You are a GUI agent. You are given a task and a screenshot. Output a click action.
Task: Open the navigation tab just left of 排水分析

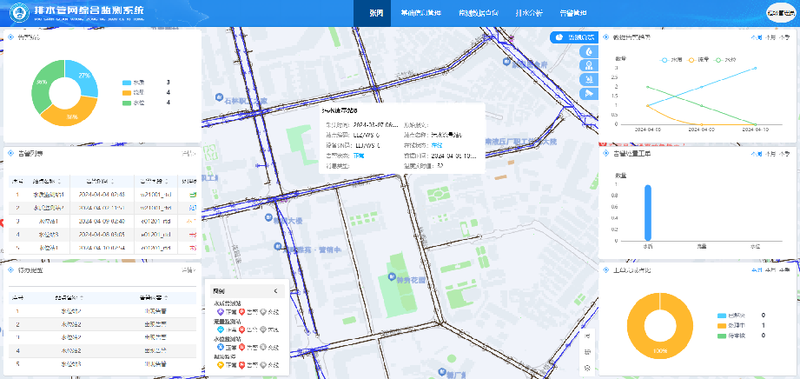[x=478, y=13]
